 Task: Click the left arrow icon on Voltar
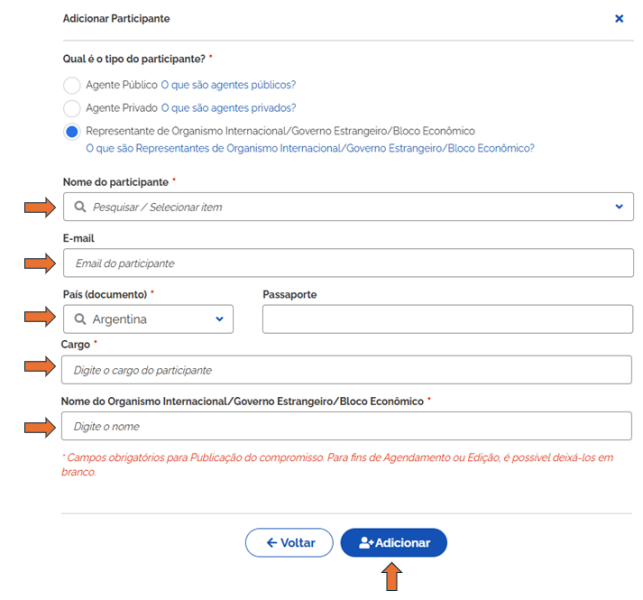tap(272, 543)
